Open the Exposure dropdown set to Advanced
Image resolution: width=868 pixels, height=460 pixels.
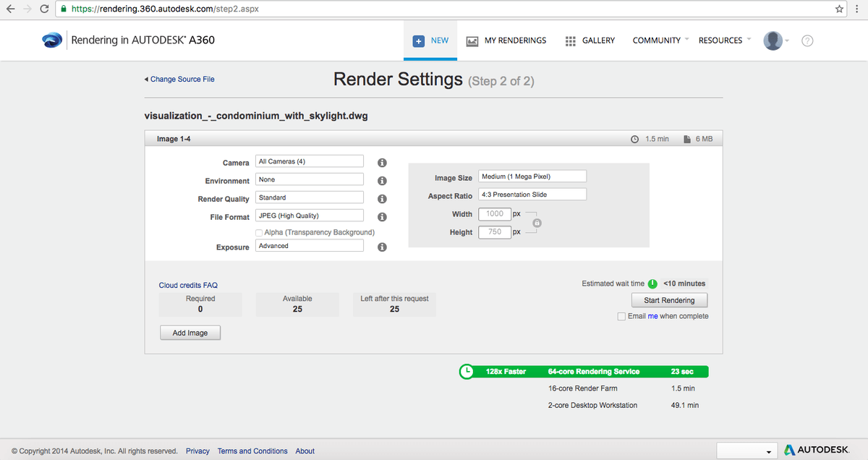coord(310,246)
